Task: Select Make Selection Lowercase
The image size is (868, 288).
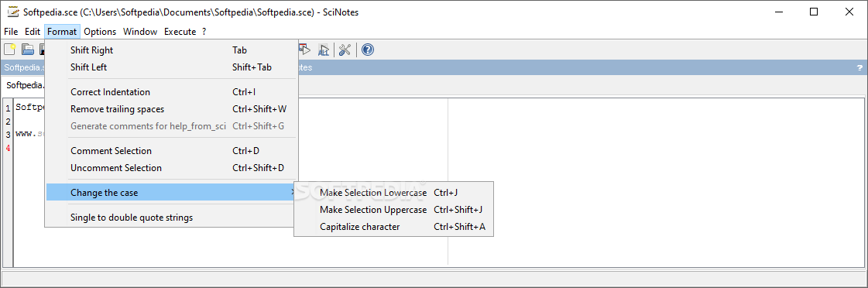Action: [x=393, y=193]
